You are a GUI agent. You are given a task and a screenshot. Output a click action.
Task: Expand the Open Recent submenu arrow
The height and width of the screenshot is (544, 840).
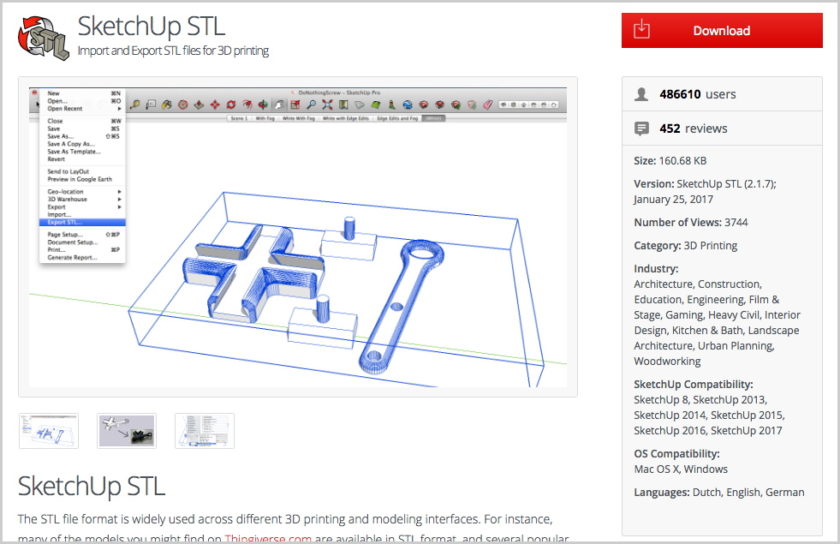[119, 108]
